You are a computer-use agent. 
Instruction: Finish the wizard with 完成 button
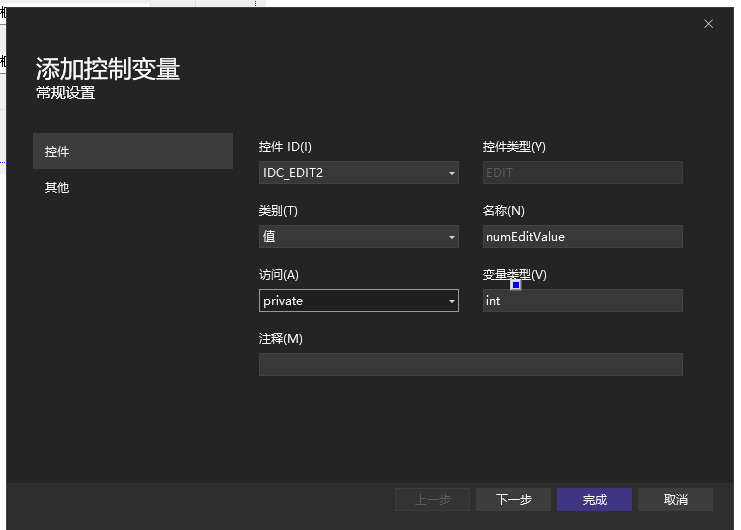point(595,500)
